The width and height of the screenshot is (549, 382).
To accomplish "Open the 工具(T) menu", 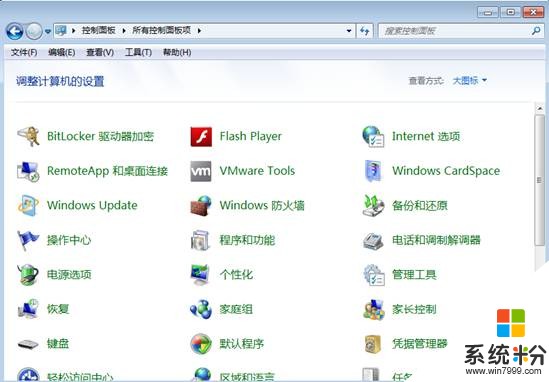I will 138,53.
